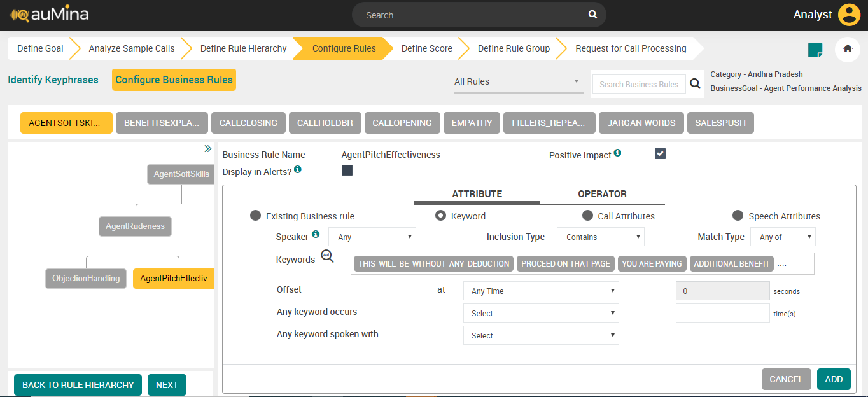Toggle the Positive Impact checkbox

[660, 153]
